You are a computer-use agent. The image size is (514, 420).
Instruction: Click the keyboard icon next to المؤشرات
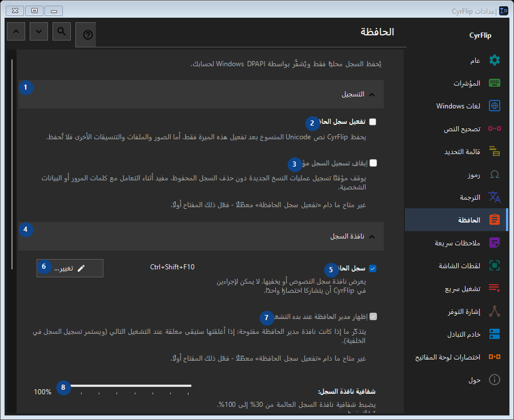pyautogui.click(x=495, y=83)
